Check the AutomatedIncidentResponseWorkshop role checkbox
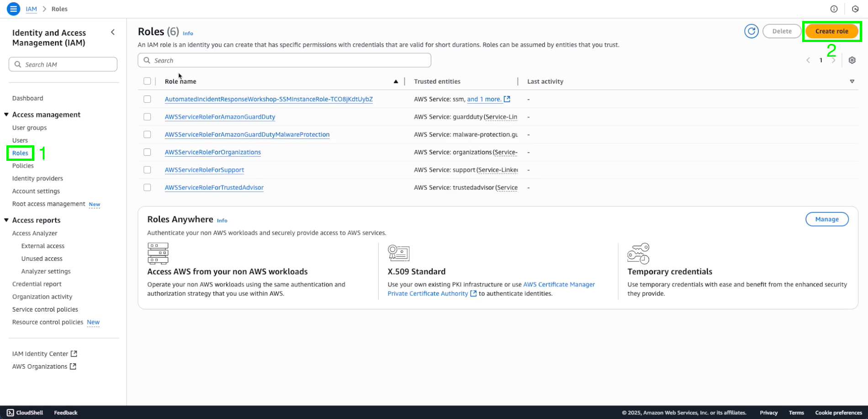 point(147,99)
